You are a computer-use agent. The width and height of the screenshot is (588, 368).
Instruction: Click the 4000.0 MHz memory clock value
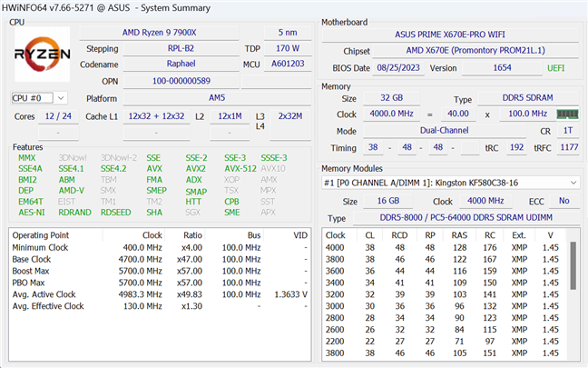391,114
